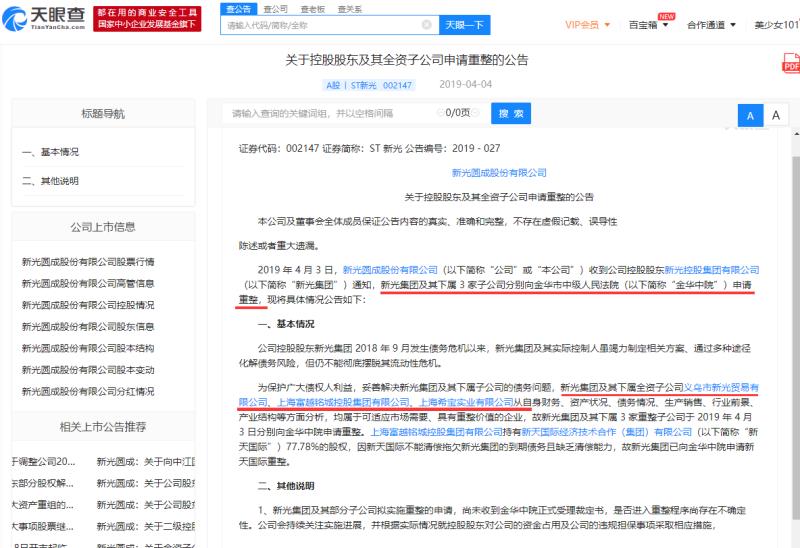Click the 0/0页 match counter
The height and width of the screenshot is (548, 800).
coord(458,113)
